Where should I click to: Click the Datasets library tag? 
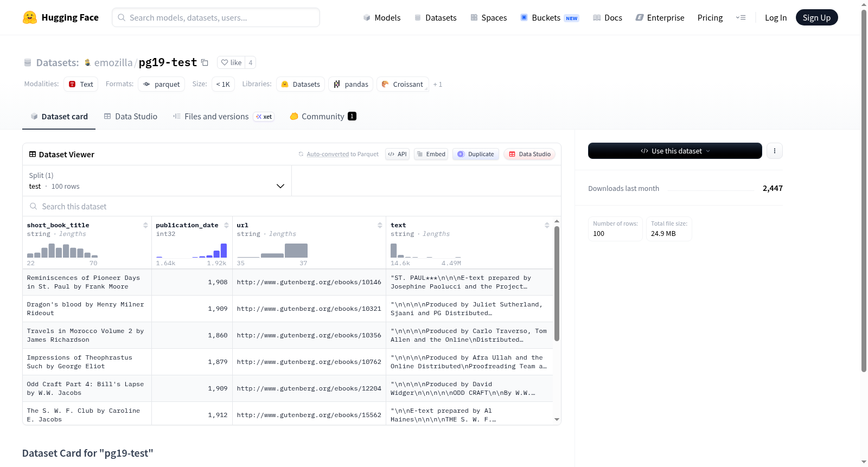(x=301, y=84)
